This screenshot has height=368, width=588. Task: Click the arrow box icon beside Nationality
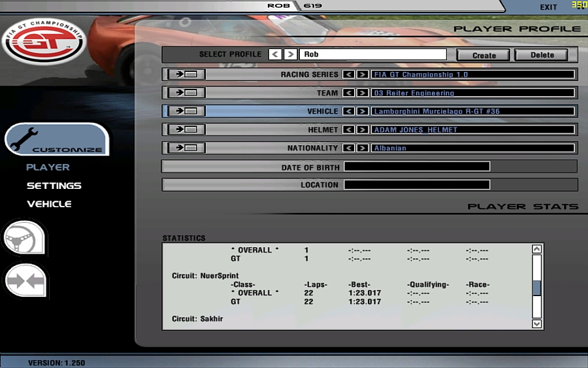186,148
